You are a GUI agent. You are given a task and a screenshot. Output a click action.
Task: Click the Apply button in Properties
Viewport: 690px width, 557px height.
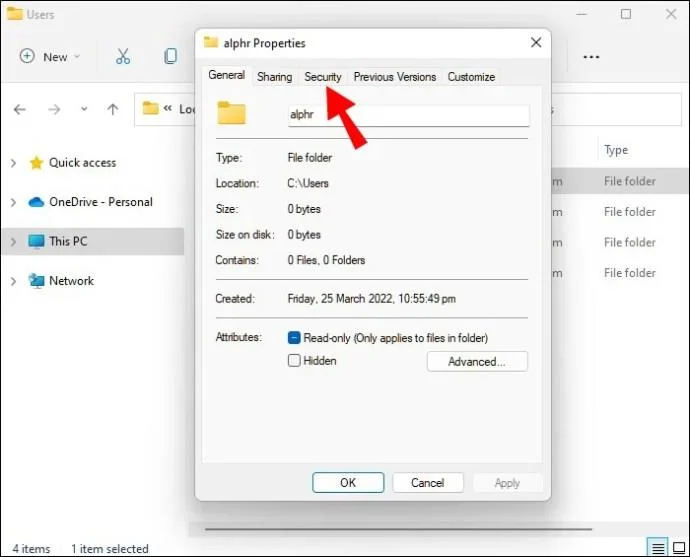point(507,483)
